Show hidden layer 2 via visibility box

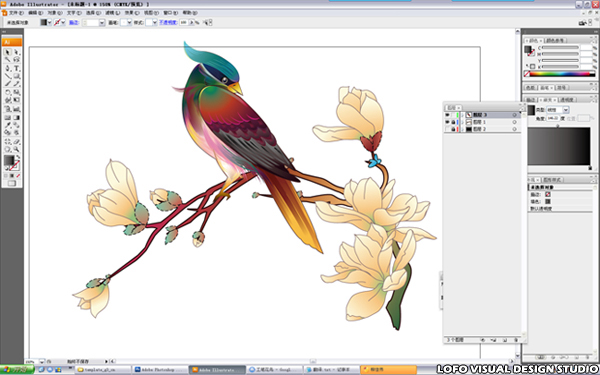pyautogui.click(x=447, y=129)
